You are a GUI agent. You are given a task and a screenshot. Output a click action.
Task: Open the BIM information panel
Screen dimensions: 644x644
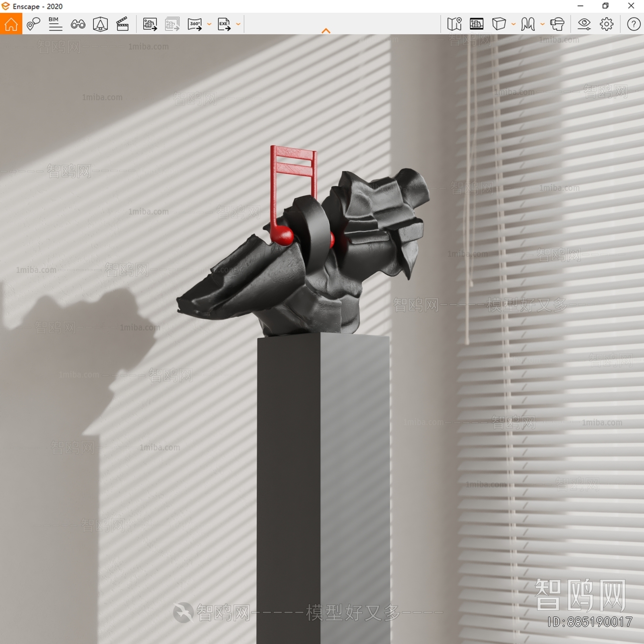(55, 24)
